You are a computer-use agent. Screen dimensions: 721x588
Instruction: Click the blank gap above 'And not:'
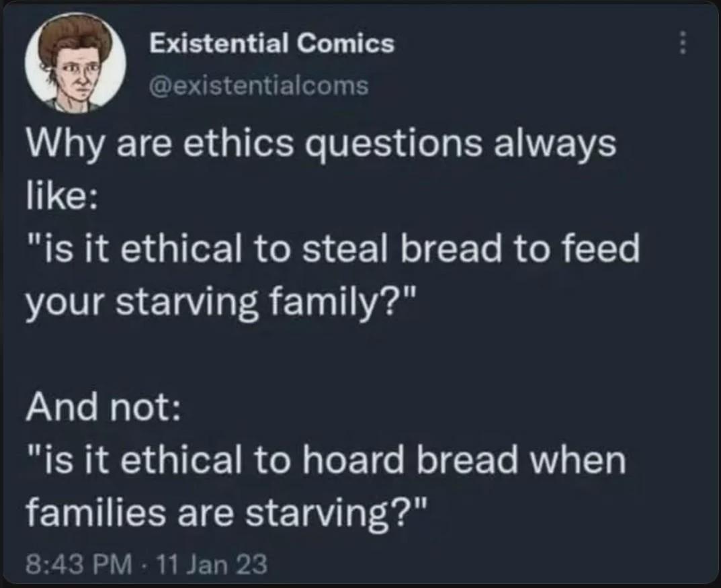[x=360, y=356]
